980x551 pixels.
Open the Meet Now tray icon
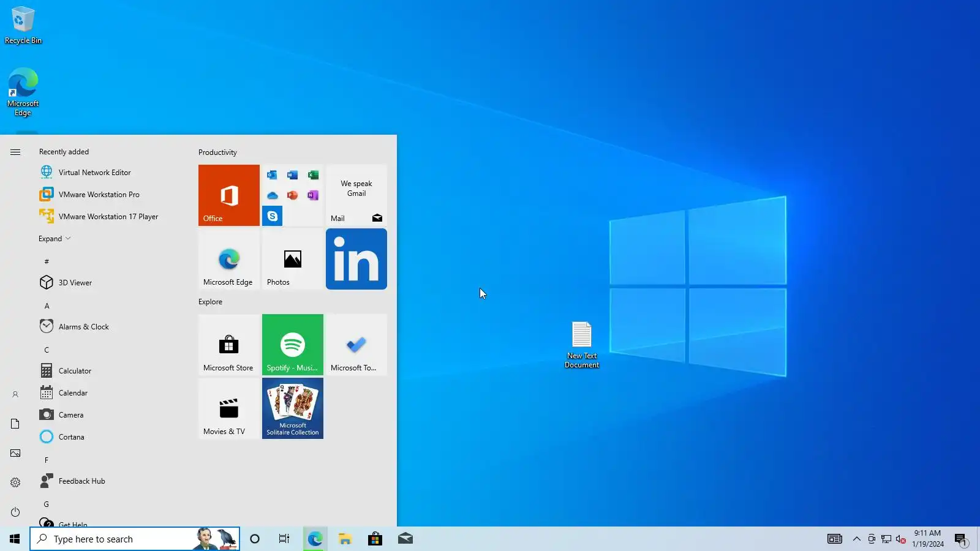click(x=872, y=539)
